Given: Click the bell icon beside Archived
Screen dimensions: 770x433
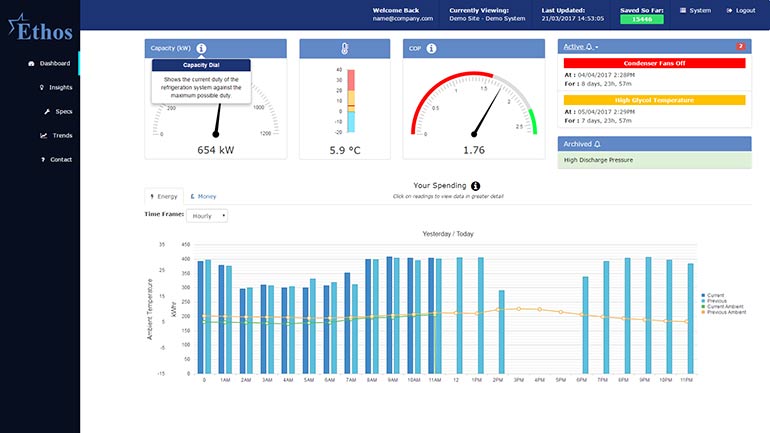Looking at the screenshot, I should pyautogui.click(x=597, y=144).
